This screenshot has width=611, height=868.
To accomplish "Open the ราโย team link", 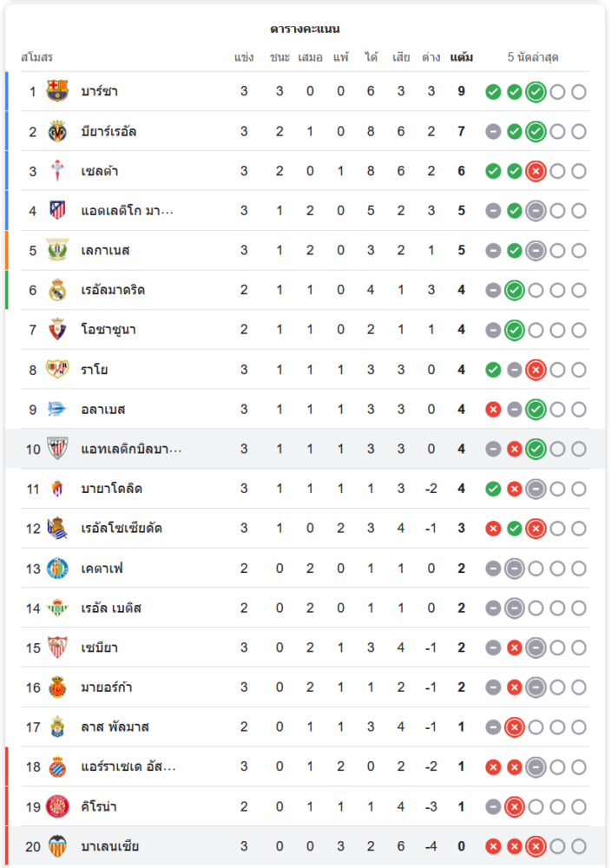I will (x=95, y=370).
